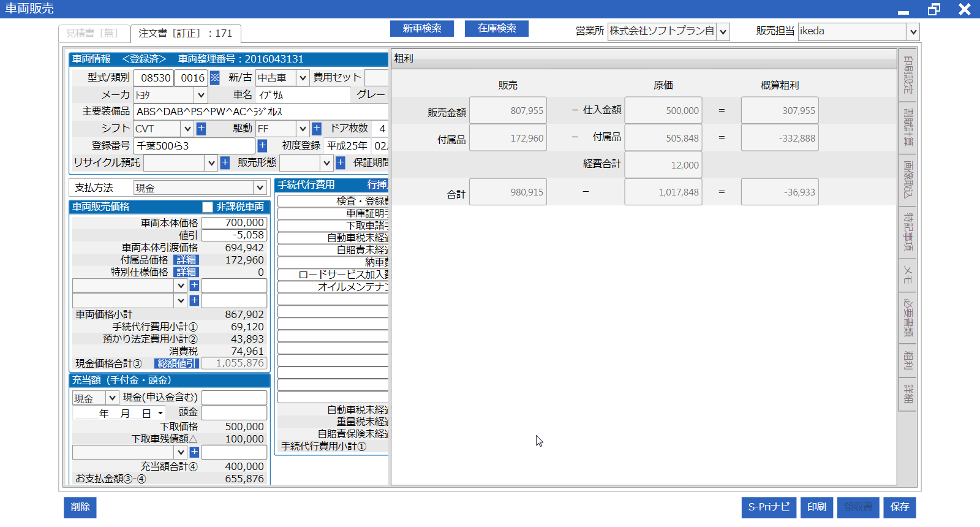This screenshot has width=980, height=527.
Task: Switch to the 見積書 [無] tab
Action: [x=93, y=33]
